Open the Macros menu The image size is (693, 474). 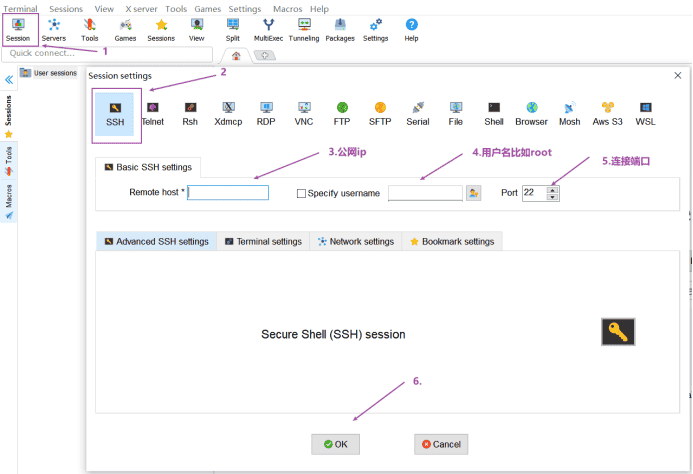(x=287, y=8)
